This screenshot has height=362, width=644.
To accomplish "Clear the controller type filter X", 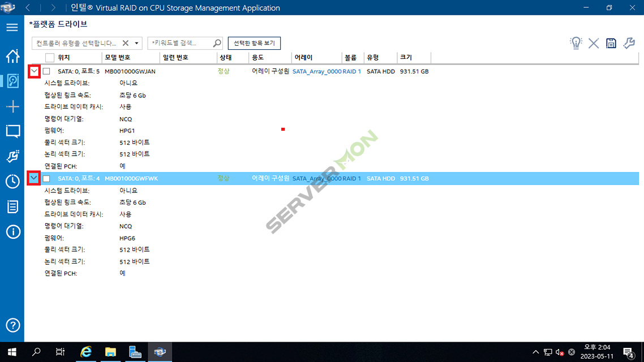I will [x=125, y=42].
